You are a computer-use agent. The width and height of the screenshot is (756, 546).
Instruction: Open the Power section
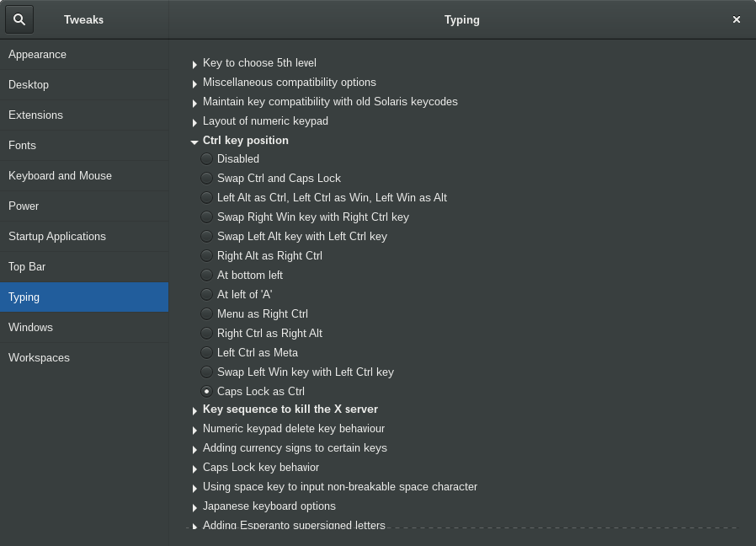pos(84,206)
